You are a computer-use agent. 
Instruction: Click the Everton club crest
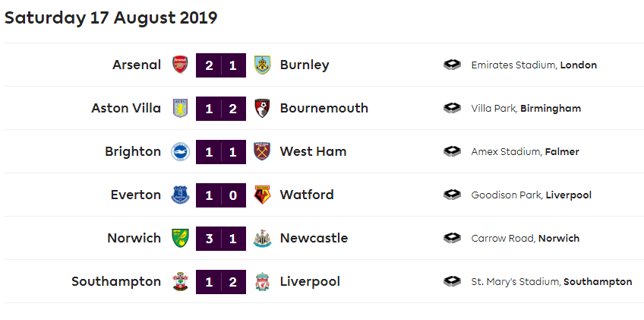point(180,195)
